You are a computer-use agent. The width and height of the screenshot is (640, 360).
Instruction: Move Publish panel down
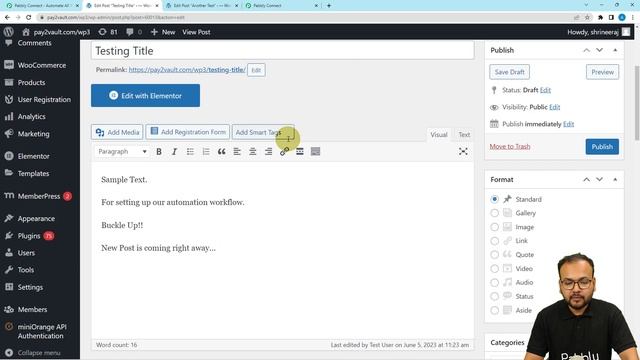[x=599, y=50]
